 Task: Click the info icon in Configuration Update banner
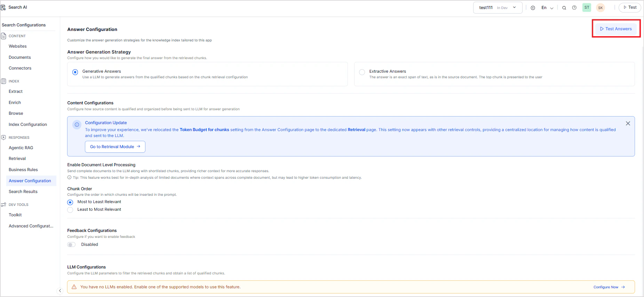[x=77, y=125]
